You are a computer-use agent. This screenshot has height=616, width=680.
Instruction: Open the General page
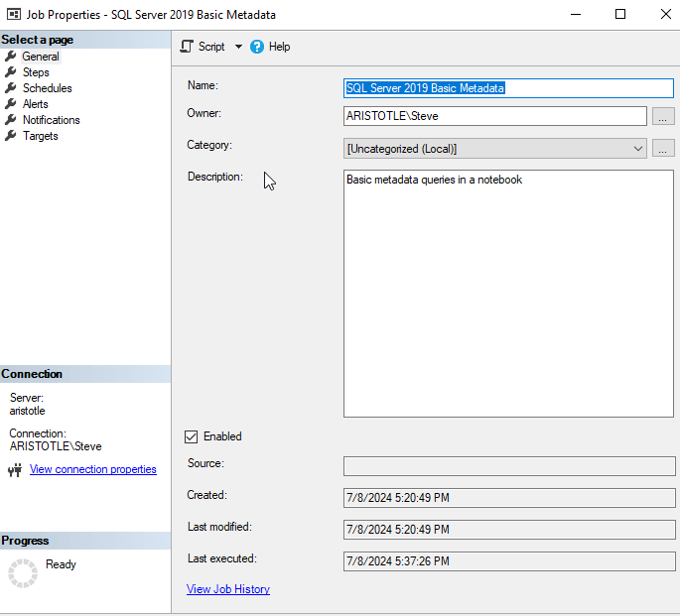41,57
